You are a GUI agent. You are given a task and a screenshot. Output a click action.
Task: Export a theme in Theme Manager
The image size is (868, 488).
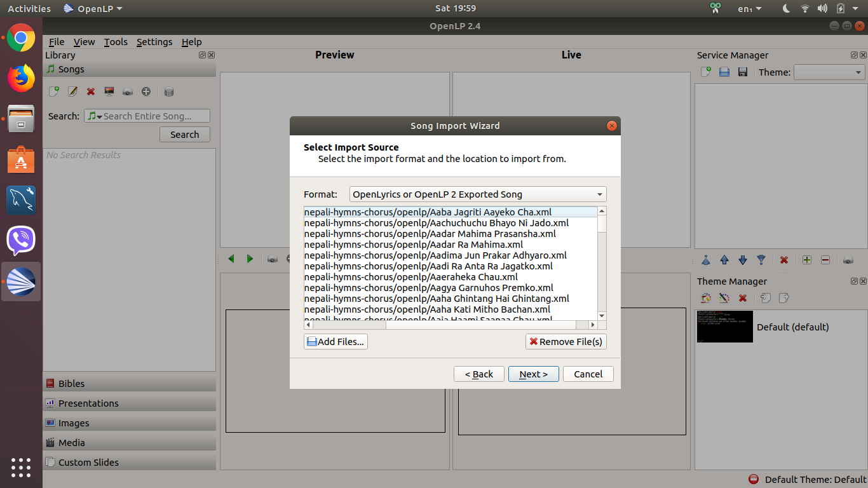point(784,297)
